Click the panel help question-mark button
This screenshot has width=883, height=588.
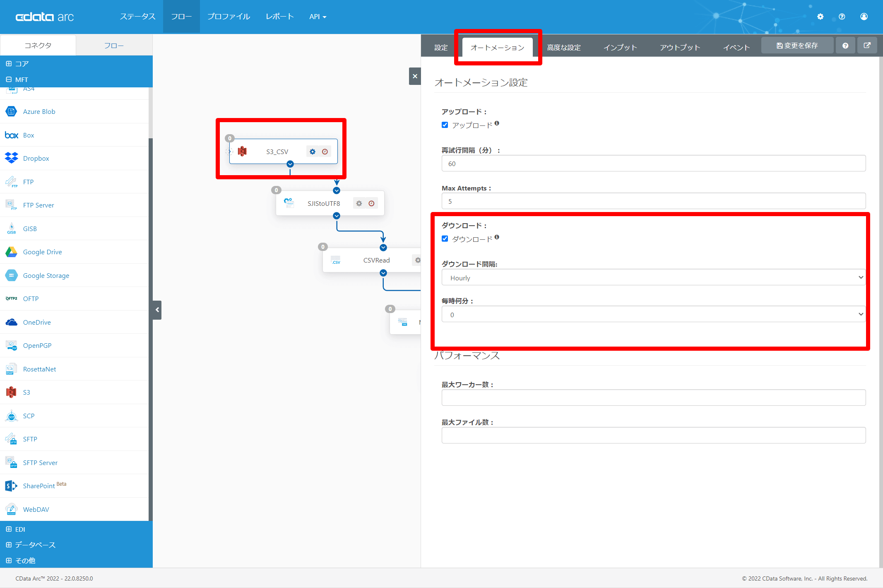tap(845, 46)
